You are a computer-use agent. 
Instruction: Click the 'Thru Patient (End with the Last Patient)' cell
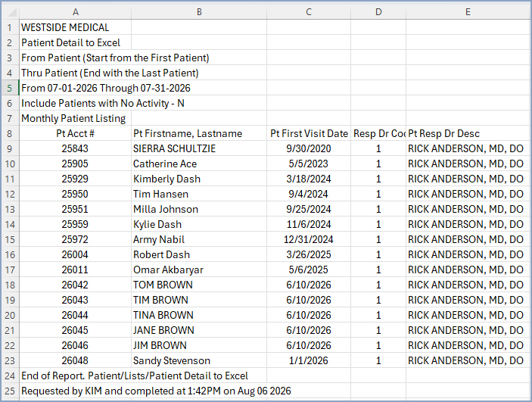(76, 73)
